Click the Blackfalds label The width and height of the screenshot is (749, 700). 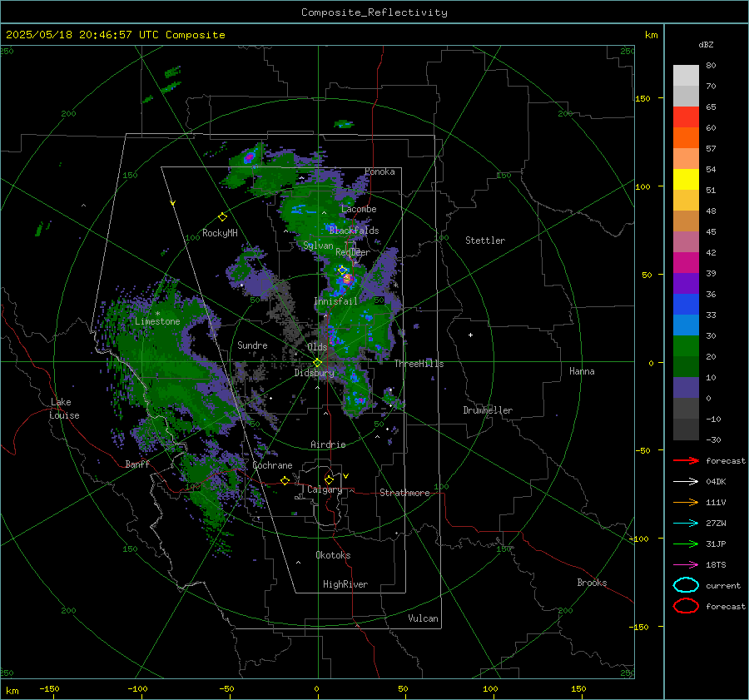click(x=354, y=231)
